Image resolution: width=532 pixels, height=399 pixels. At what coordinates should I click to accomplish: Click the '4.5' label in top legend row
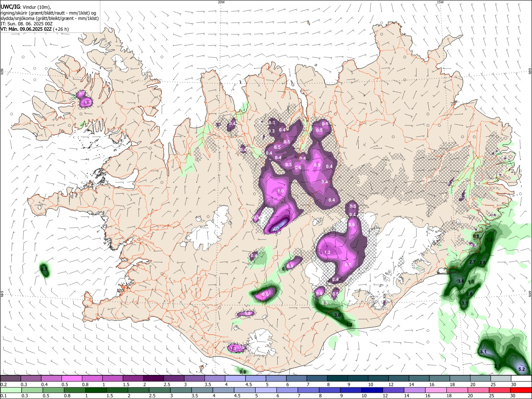pos(248,384)
